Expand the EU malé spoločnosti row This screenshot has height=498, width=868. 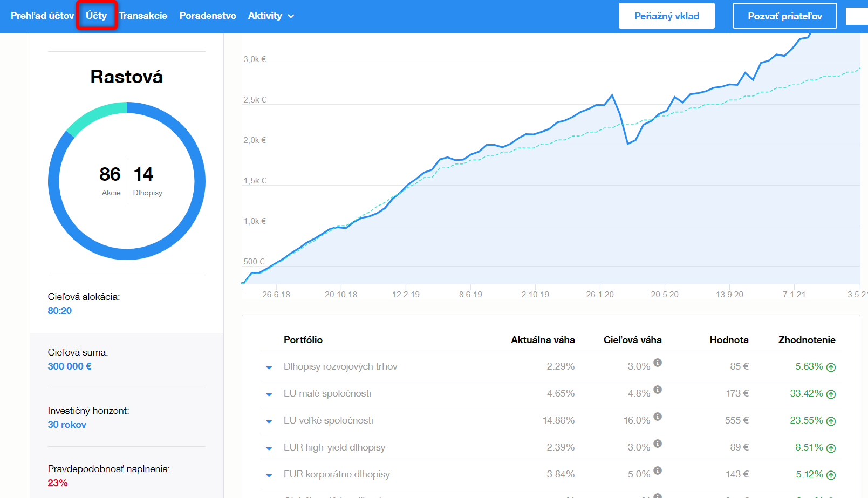click(269, 394)
